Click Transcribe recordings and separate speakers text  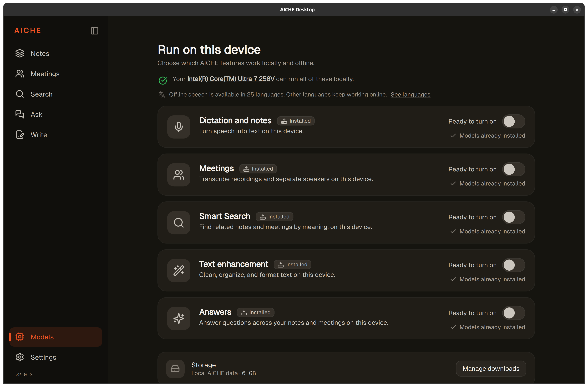(286, 179)
